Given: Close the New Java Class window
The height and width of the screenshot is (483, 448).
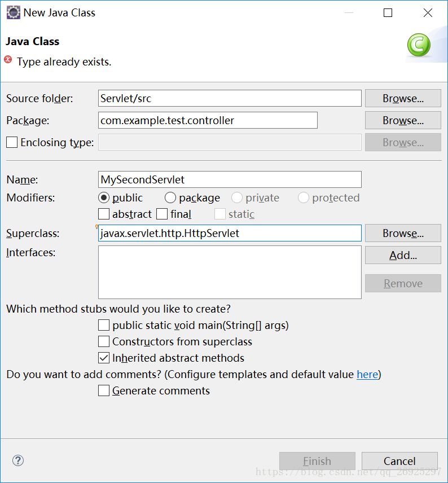Looking at the screenshot, I should pos(428,12).
